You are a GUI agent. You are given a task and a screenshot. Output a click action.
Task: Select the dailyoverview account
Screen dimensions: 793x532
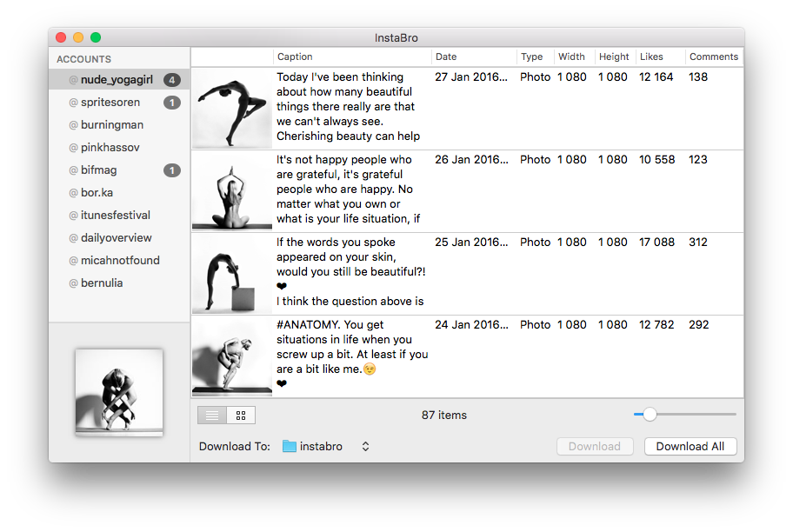119,237
